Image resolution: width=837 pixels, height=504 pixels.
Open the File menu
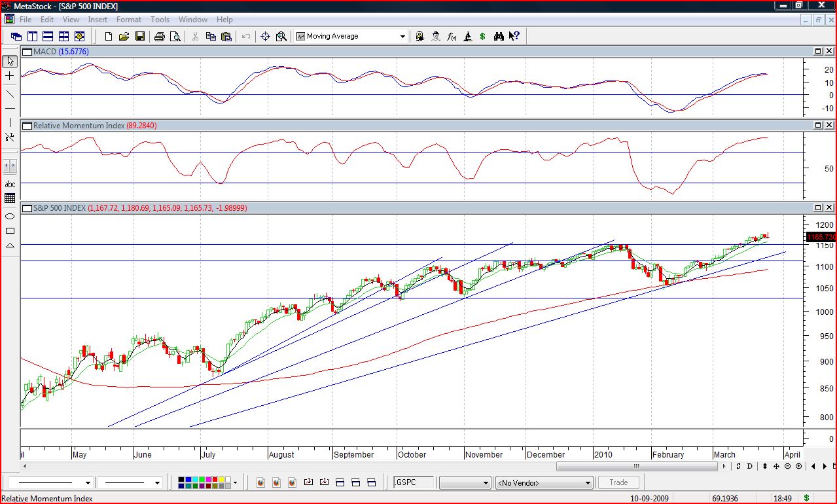pyautogui.click(x=26, y=20)
